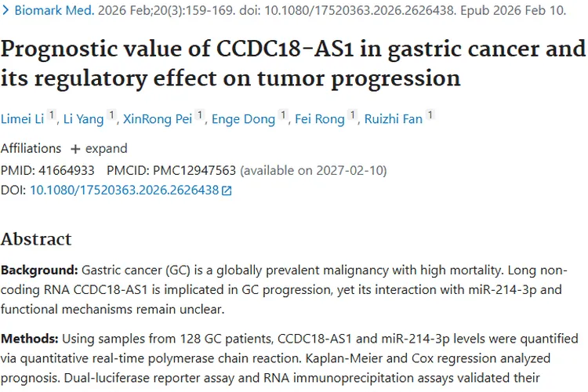Open the DOI link 10.1080/17520363.2026.2626438

(x=124, y=190)
